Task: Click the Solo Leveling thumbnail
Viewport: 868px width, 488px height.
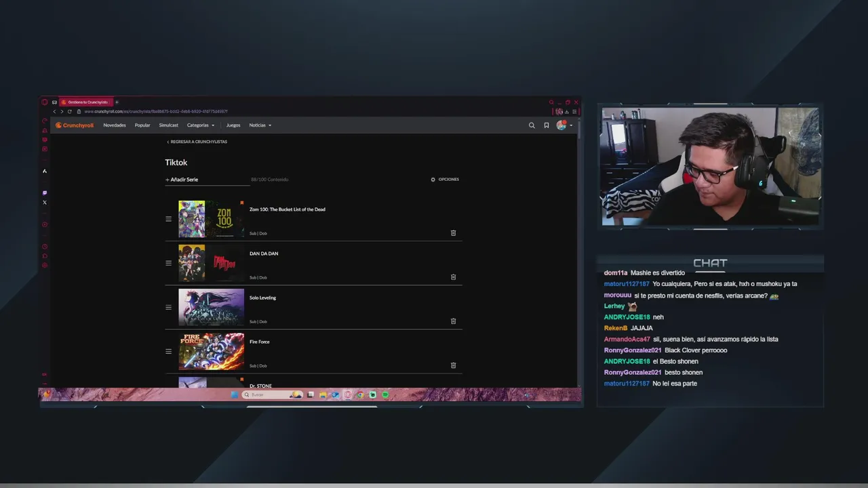Action: click(211, 307)
